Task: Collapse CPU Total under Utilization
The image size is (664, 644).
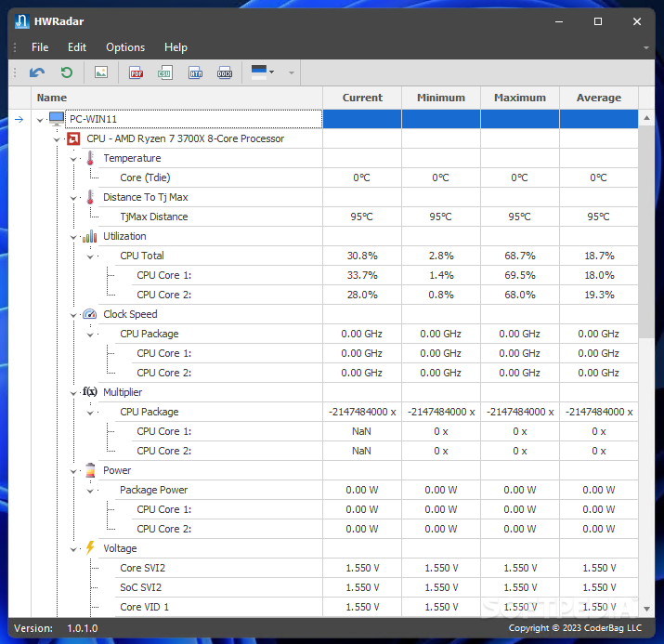Action: 90,256
